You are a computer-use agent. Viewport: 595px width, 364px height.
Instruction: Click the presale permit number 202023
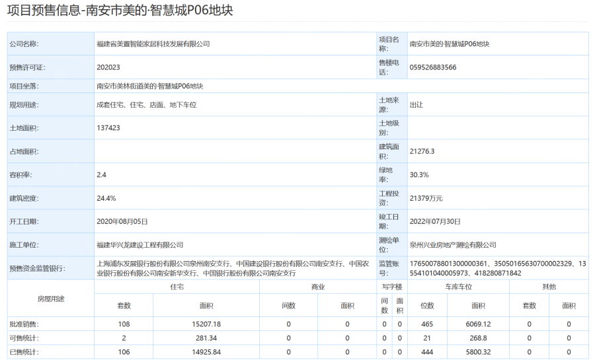(108, 67)
